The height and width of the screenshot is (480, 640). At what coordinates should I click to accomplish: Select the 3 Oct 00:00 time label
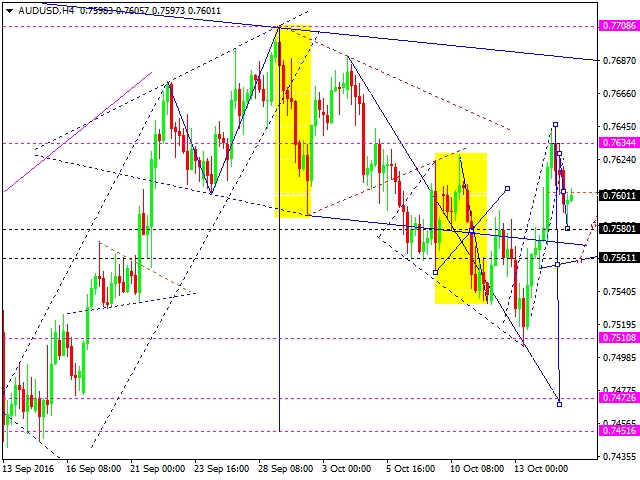[x=347, y=469]
